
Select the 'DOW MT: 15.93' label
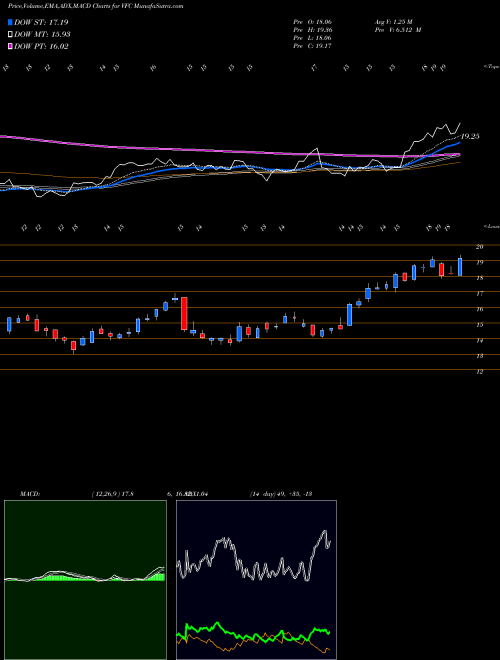pyautogui.click(x=42, y=35)
